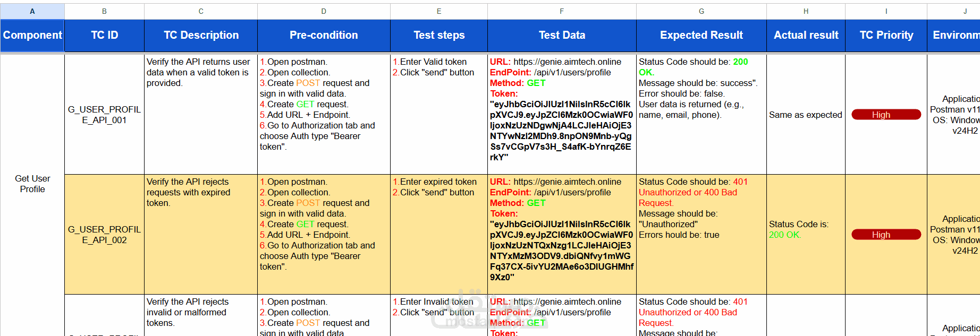Click the Pre-condition header cell

pyautogui.click(x=324, y=35)
